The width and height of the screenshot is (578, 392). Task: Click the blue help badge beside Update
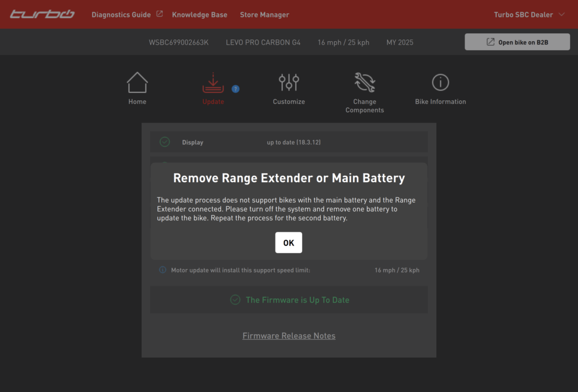coord(235,89)
